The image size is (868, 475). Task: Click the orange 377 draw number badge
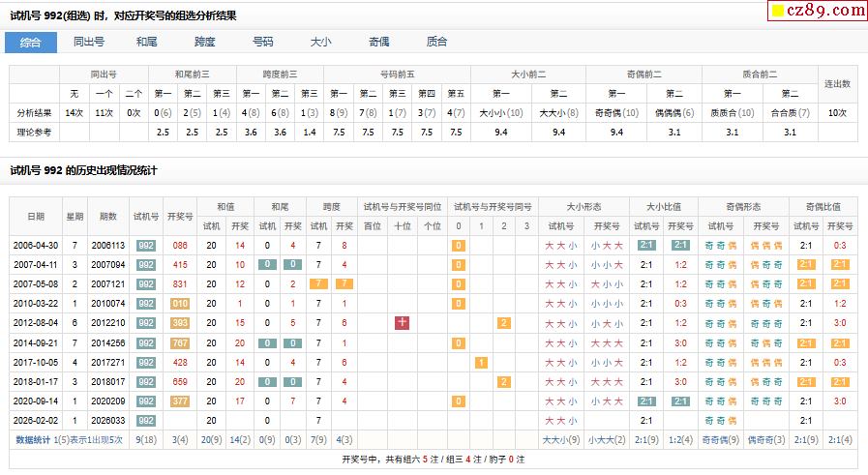coord(180,401)
